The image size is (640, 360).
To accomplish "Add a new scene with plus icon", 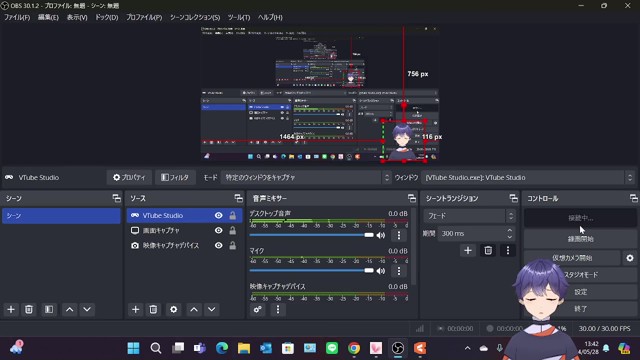I will (11, 309).
